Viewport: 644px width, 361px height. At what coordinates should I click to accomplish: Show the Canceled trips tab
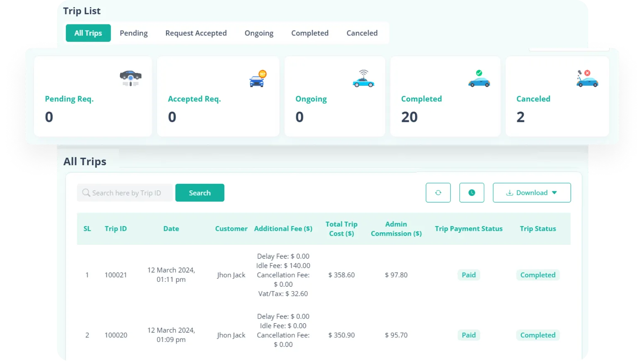click(362, 33)
